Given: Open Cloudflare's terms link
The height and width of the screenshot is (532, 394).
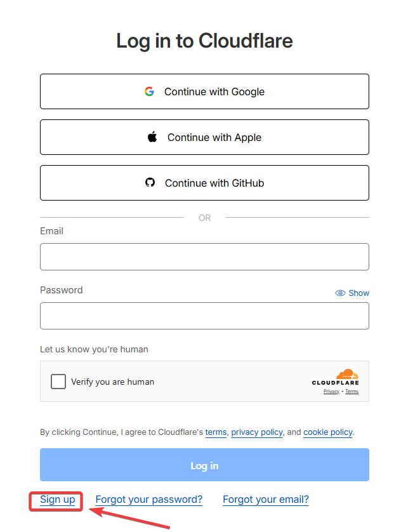Looking at the screenshot, I should coord(216,432).
